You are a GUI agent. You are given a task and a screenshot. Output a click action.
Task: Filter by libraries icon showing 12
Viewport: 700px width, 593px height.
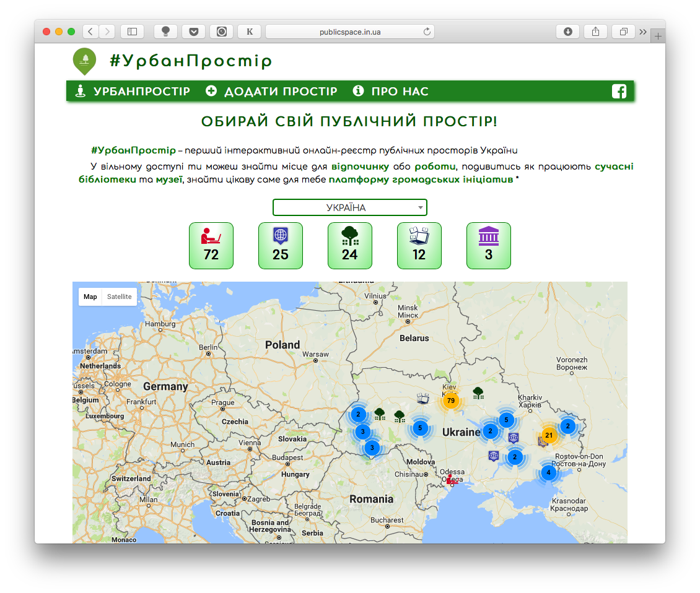pos(419,245)
